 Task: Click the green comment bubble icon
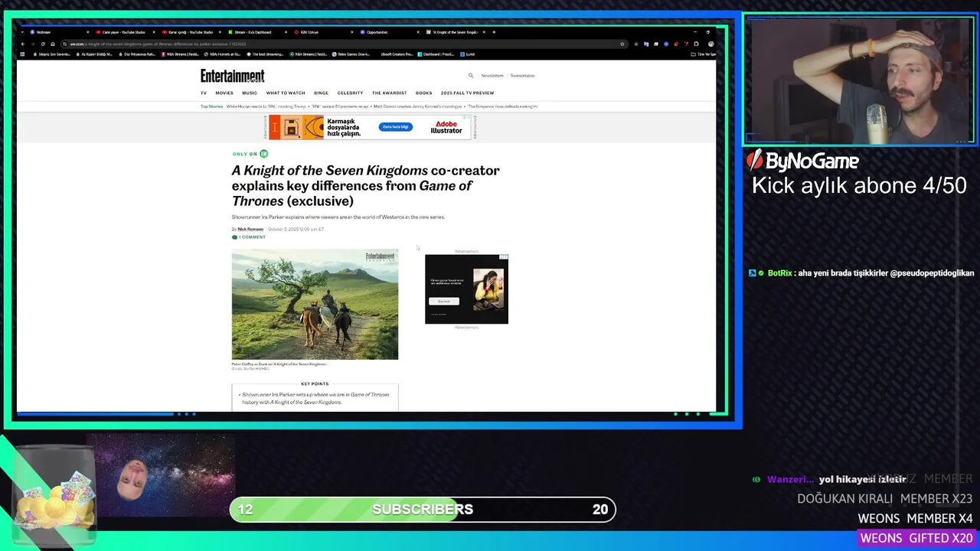(x=234, y=237)
